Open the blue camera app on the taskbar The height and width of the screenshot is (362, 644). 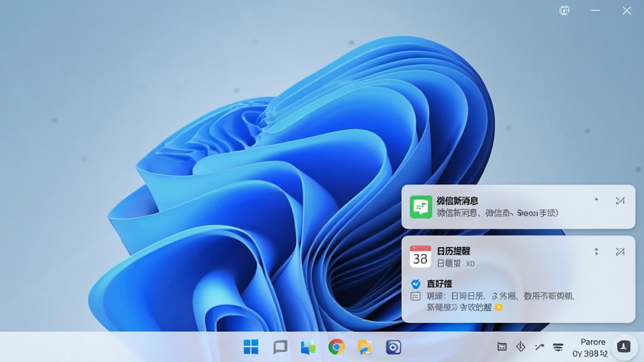pos(393,347)
